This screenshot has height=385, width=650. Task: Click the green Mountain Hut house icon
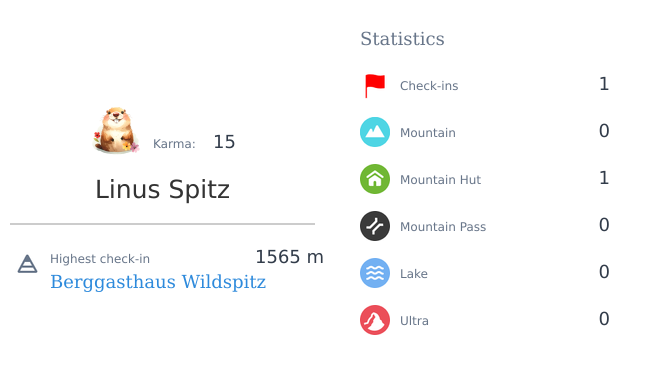[x=375, y=179]
